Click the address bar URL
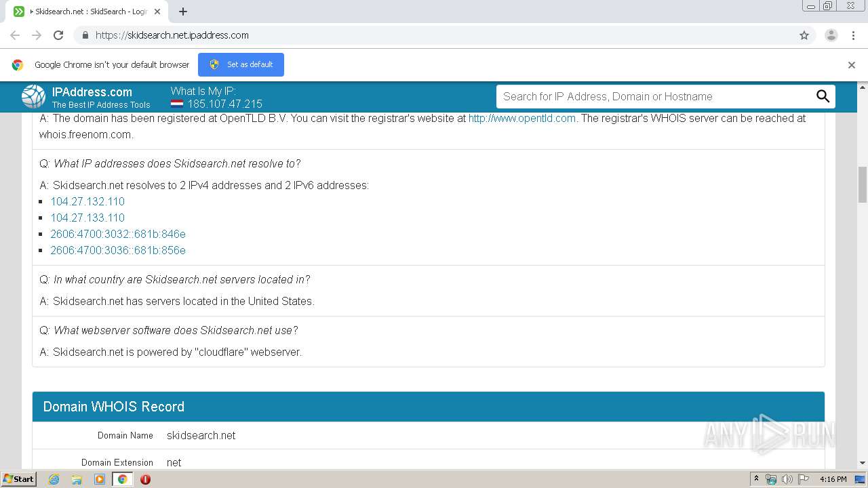Viewport: 868px width, 488px height. tap(172, 35)
